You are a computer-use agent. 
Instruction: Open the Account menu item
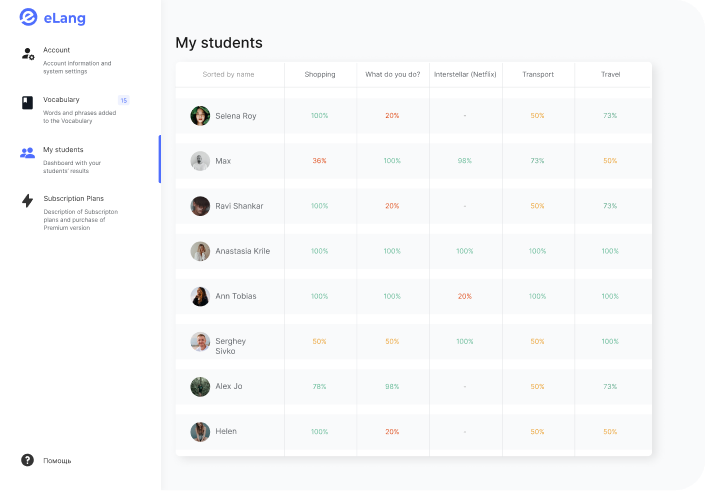(x=57, y=50)
